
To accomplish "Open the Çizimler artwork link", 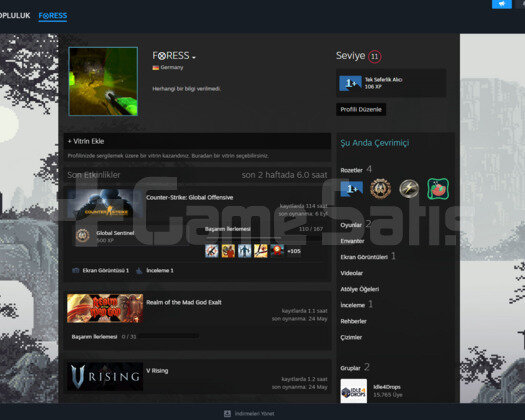I will click(351, 337).
